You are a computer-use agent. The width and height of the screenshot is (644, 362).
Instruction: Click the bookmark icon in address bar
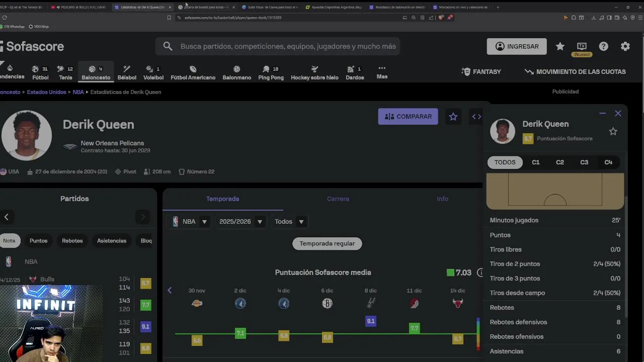pos(169,18)
